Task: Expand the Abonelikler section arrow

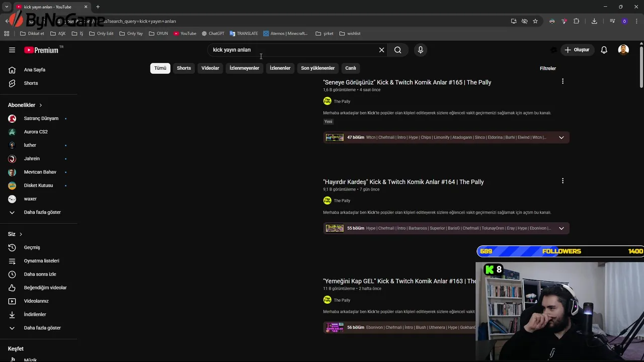Action: coord(40,105)
